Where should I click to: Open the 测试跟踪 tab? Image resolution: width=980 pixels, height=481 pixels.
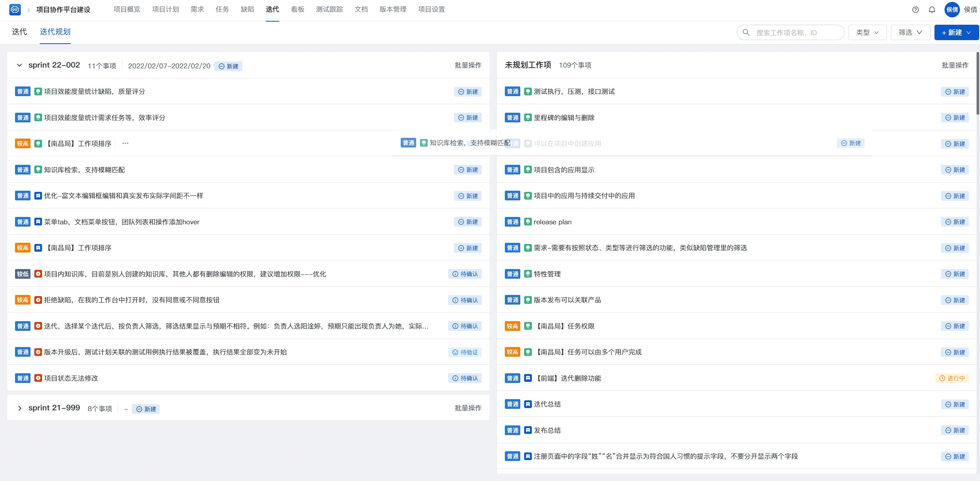pyautogui.click(x=329, y=9)
